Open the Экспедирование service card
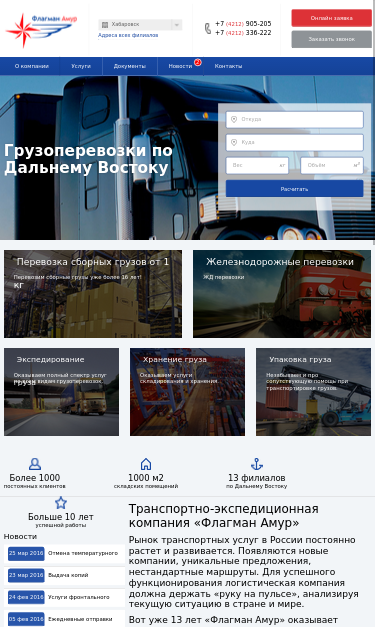This screenshot has width=375, height=627. [x=62, y=392]
